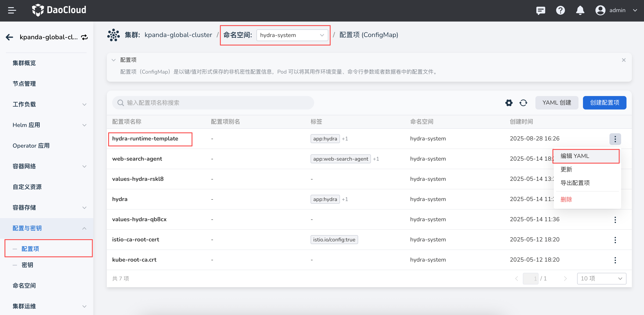644x315 pixels.
Task: Click the ConfigMap name search field
Action: (213, 103)
